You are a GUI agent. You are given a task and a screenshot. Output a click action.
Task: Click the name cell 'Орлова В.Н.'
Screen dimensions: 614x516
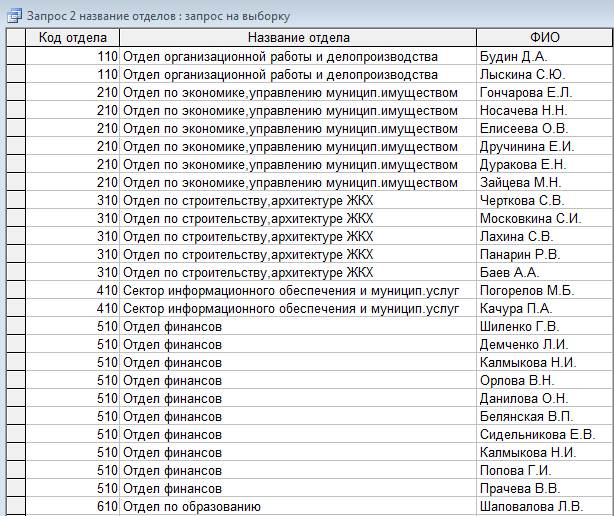coord(545,381)
